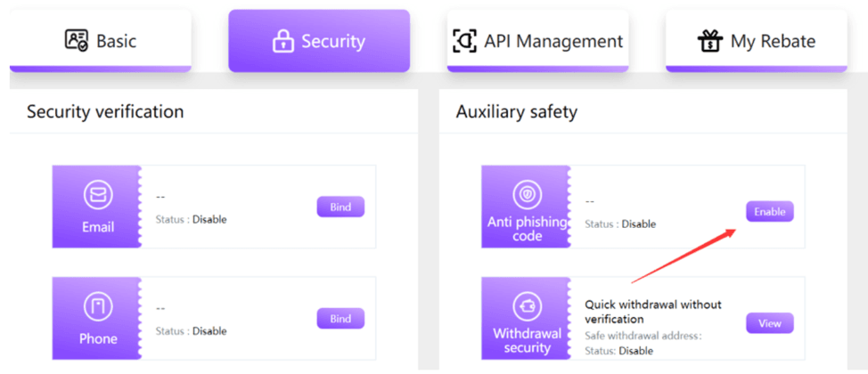This screenshot has height=374, width=868.
Task: Go to the My Rebate tab label
Action: 773,41
